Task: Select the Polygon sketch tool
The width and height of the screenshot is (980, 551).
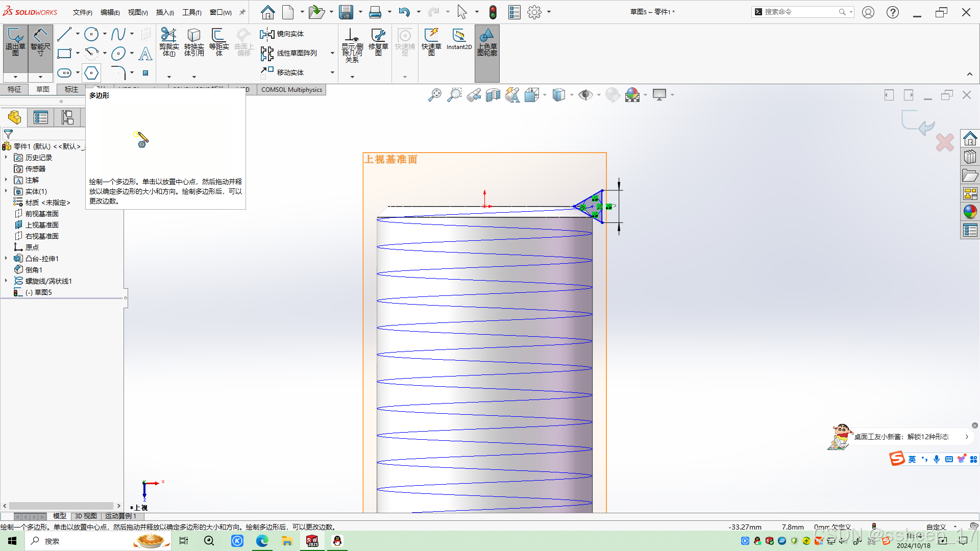Action: pos(91,73)
